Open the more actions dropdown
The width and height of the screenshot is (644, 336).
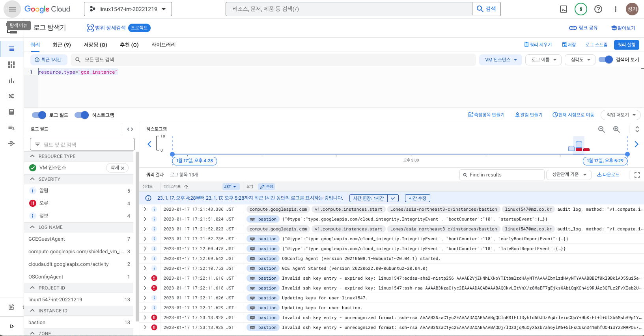621,115
